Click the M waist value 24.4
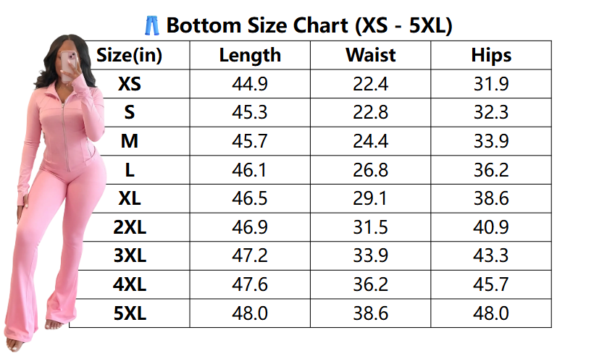The width and height of the screenshot is (607, 364). (x=371, y=141)
